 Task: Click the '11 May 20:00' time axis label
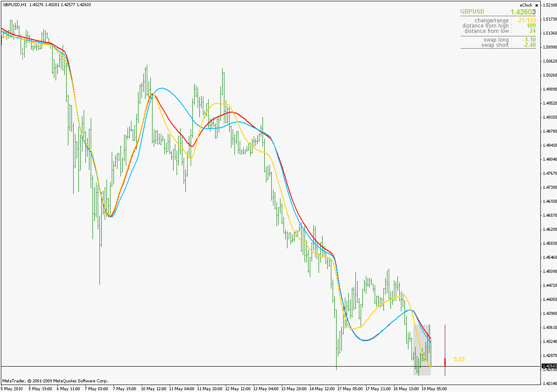[x=209, y=388]
